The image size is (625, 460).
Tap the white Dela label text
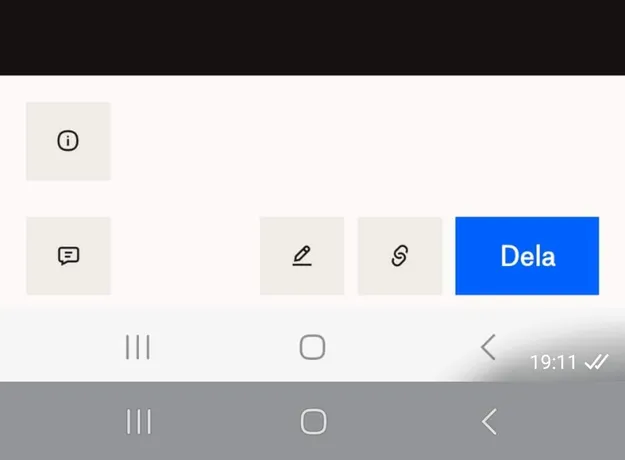528,256
